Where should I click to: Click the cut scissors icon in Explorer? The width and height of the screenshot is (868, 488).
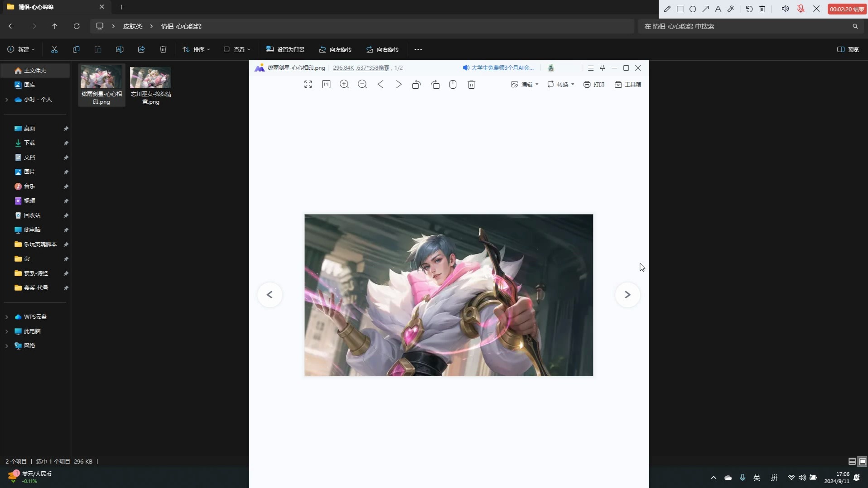point(54,49)
